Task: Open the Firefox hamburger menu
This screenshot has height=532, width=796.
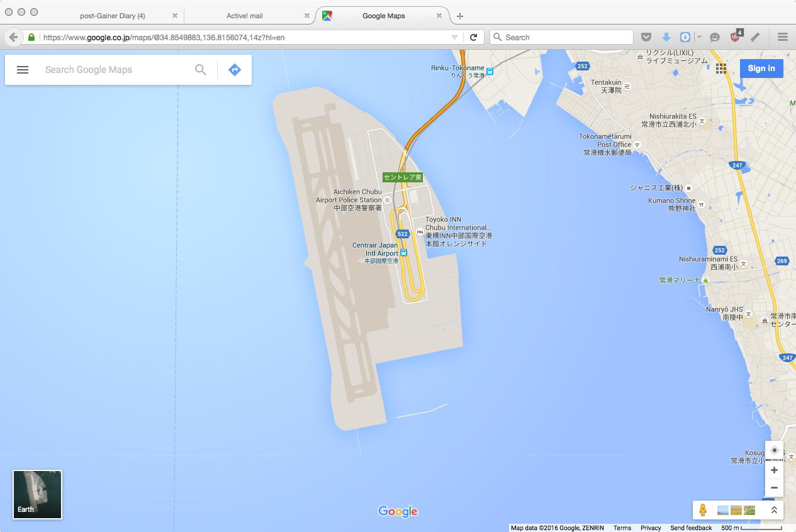Action: pos(783,37)
